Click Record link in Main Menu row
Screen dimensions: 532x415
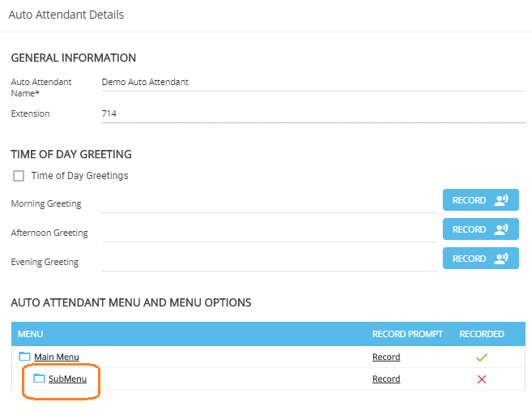[386, 357]
